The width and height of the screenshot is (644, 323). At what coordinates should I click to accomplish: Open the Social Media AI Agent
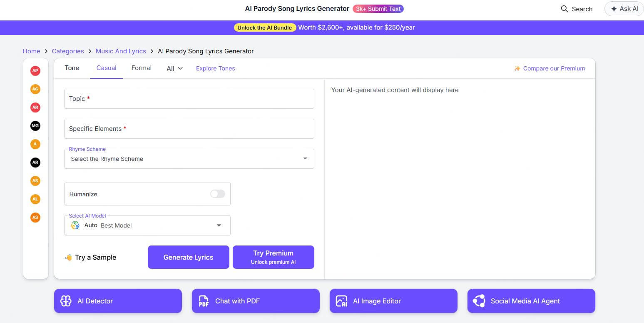click(531, 301)
